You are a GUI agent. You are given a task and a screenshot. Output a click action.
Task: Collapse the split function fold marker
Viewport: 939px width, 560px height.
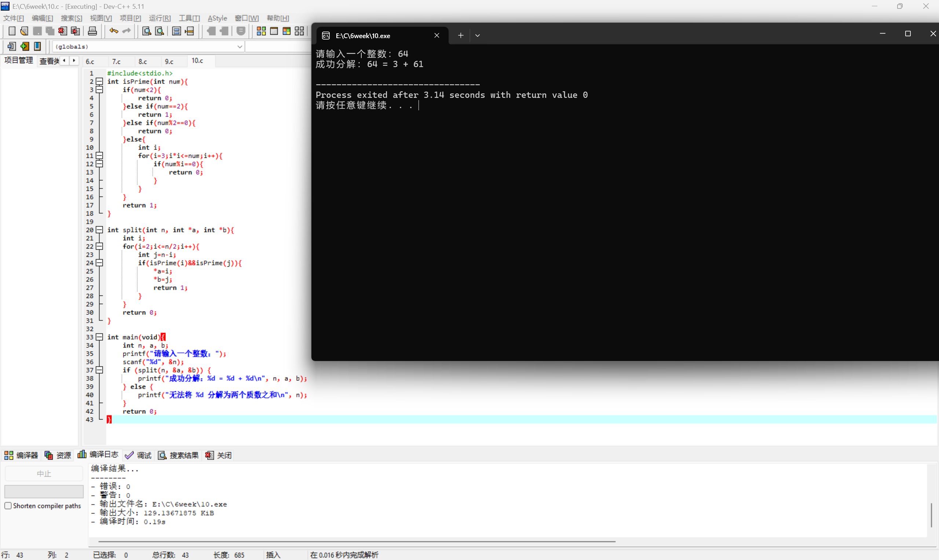tap(99, 230)
